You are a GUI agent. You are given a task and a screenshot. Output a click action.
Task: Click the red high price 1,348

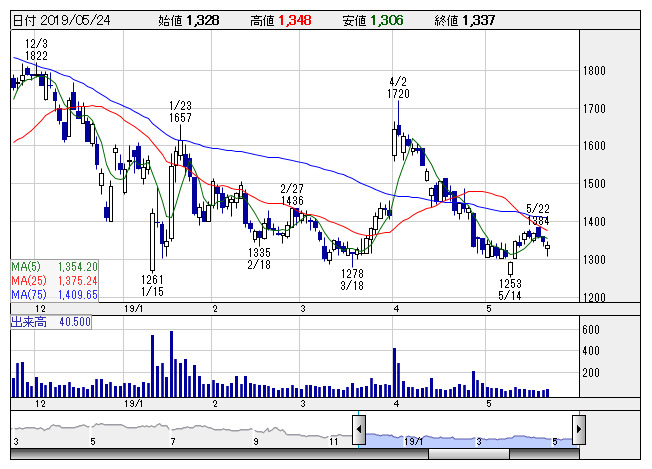click(295, 20)
